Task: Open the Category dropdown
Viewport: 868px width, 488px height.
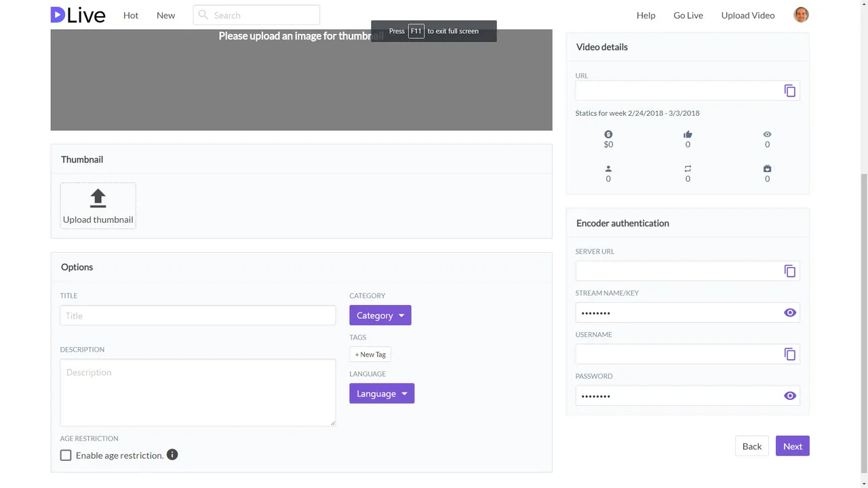Action: (380, 315)
